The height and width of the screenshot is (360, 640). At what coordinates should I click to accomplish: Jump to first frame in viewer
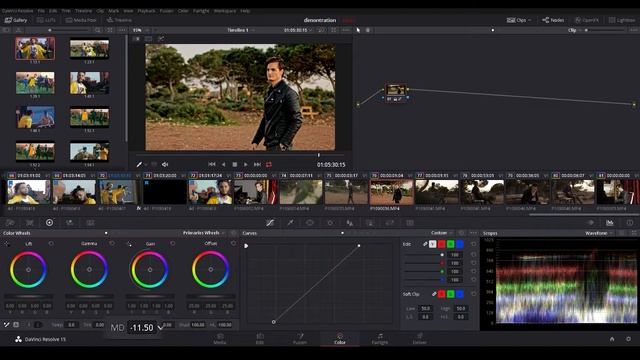[x=212, y=164]
